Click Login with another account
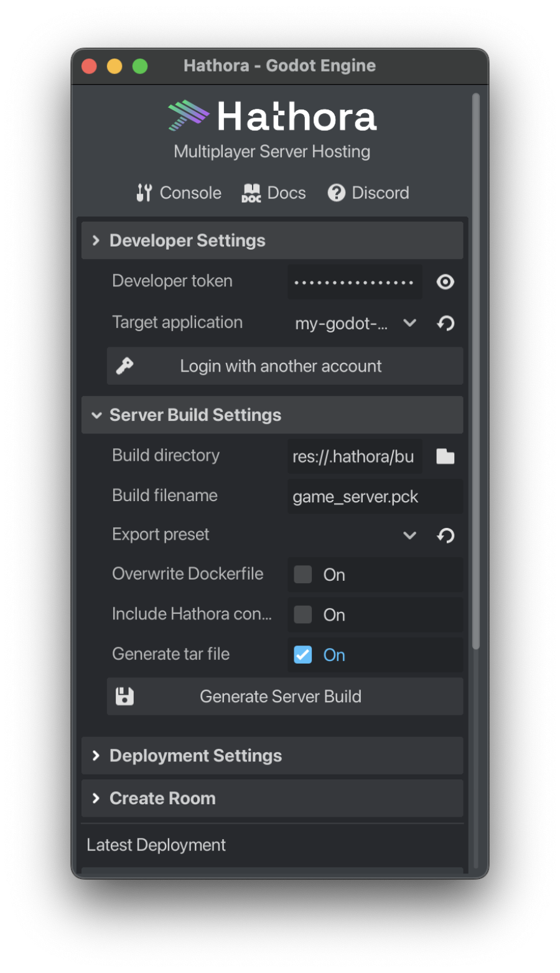Viewport: 560px width, 973px height. point(285,366)
